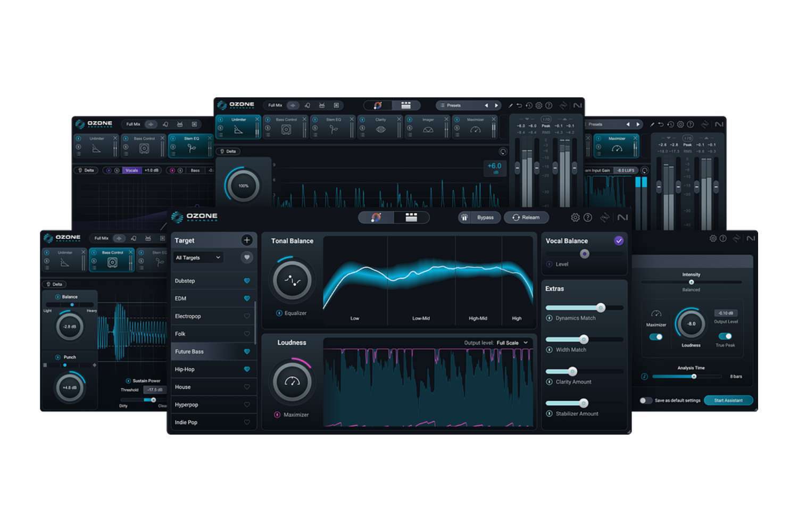
Task: Select the Folk target
Action: point(212,334)
